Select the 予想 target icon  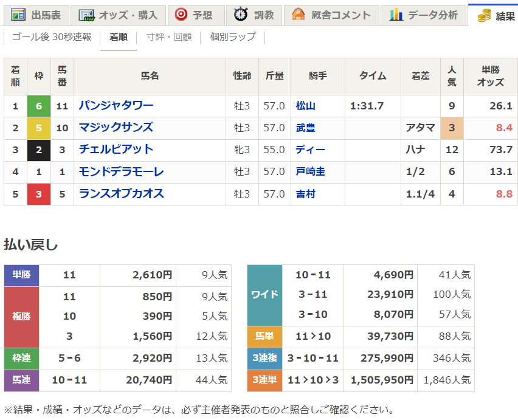click(x=181, y=13)
